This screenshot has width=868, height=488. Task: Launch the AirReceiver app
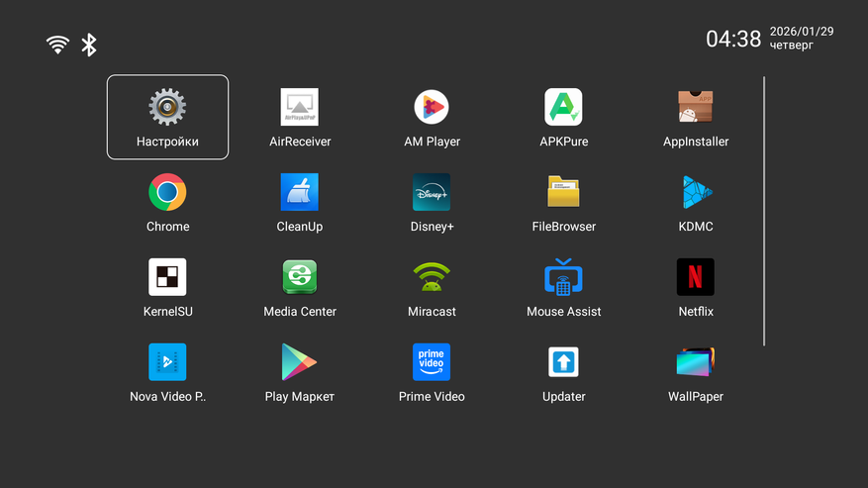pyautogui.click(x=300, y=107)
